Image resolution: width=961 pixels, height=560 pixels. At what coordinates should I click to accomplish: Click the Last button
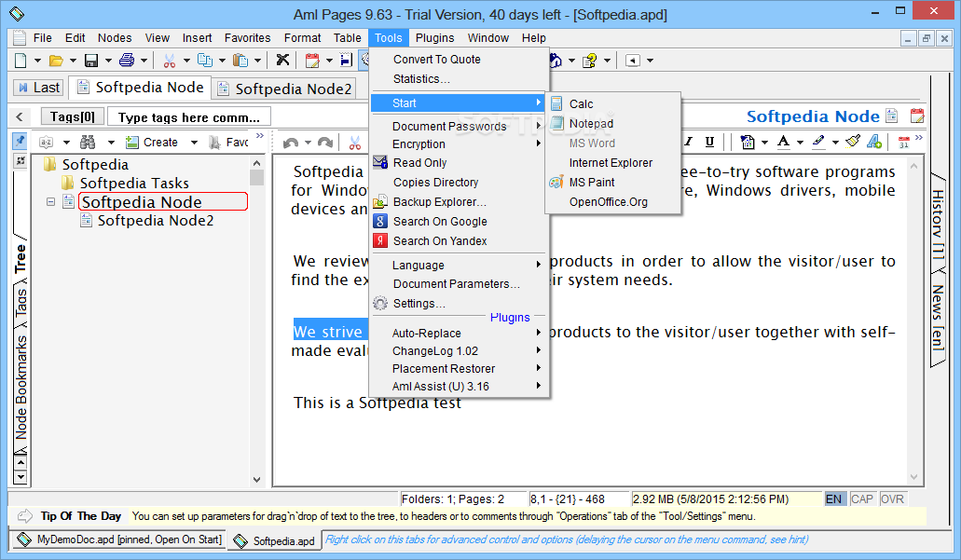click(x=38, y=88)
